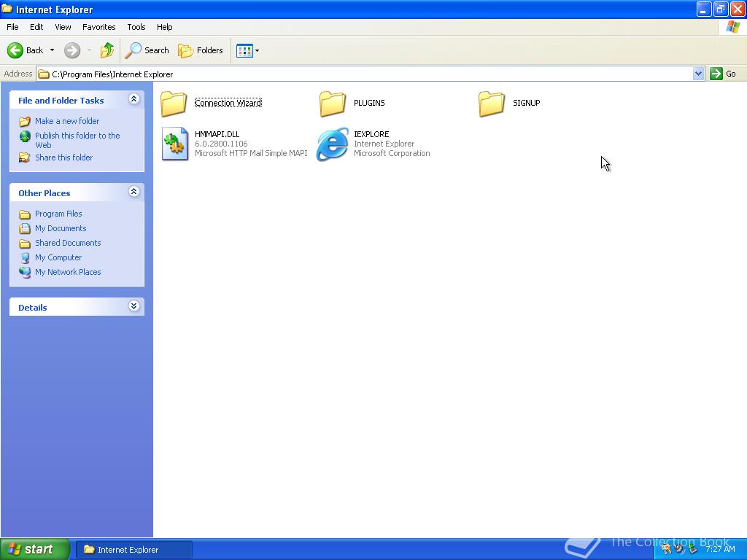Open the Tools menu

coord(136,27)
